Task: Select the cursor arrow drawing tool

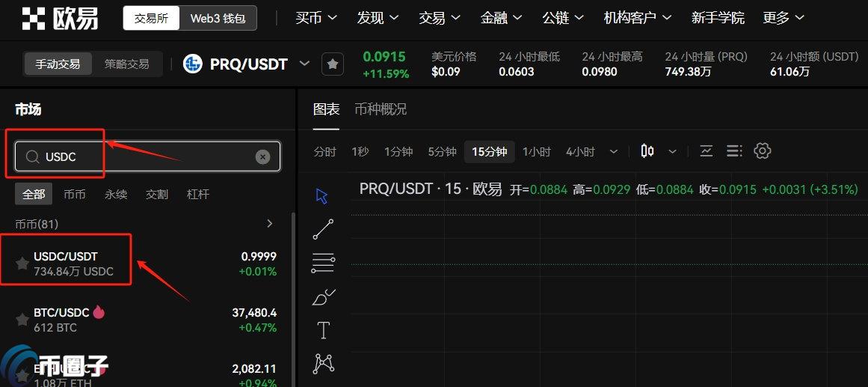Action: click(321, 195)
